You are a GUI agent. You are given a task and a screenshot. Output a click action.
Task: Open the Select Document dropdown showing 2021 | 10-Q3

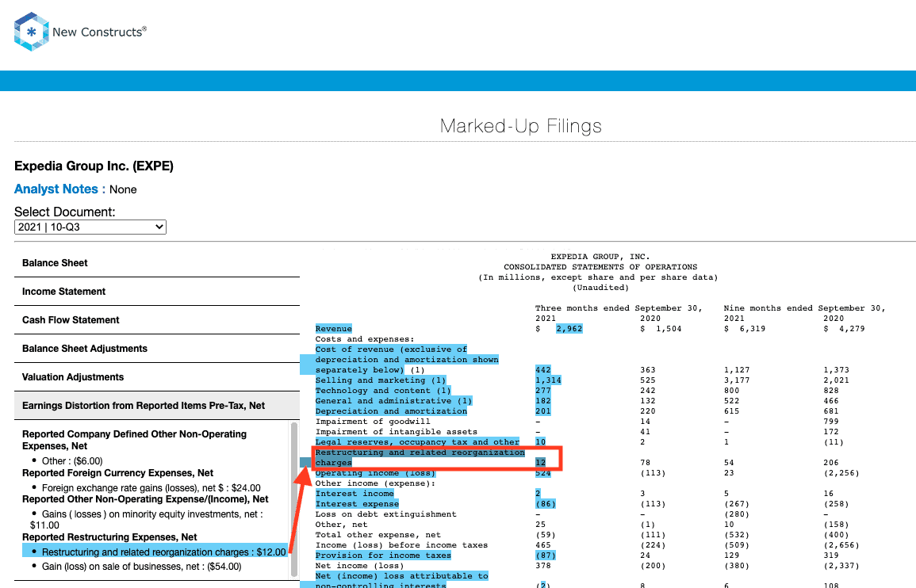[x=90, y=227]
